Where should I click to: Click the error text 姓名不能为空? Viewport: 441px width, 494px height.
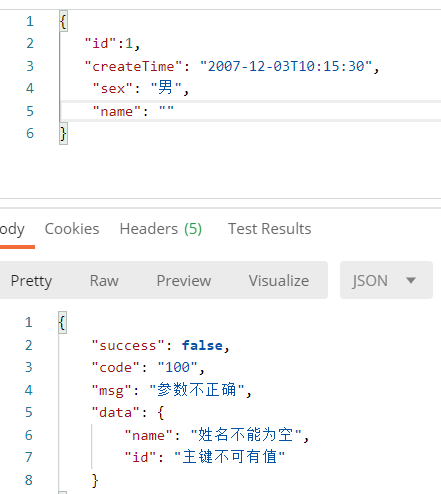[246, 435]
